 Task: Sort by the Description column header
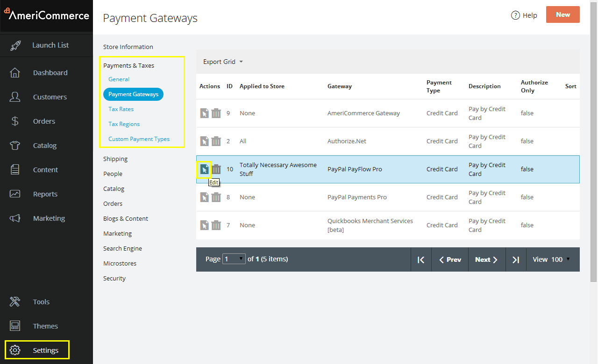[484, 86]
